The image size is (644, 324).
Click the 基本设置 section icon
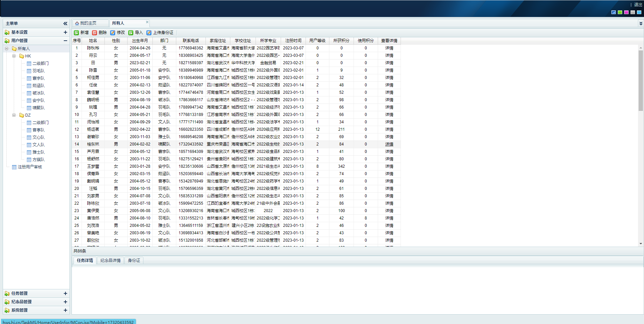click(x=7, y=32)
